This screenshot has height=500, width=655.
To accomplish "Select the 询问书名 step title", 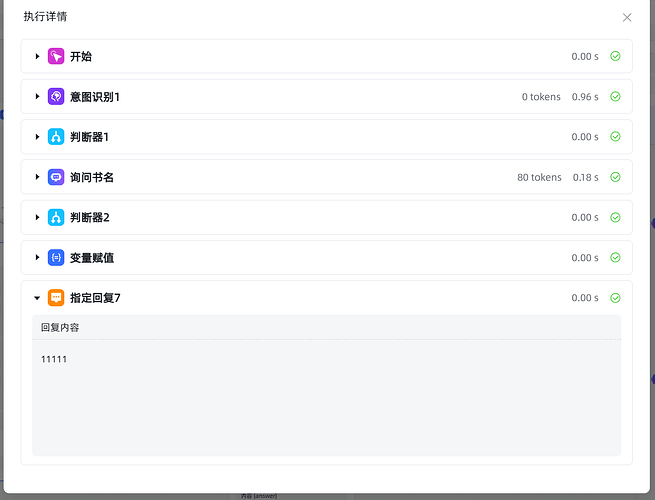I will click(x=92, y=177).
